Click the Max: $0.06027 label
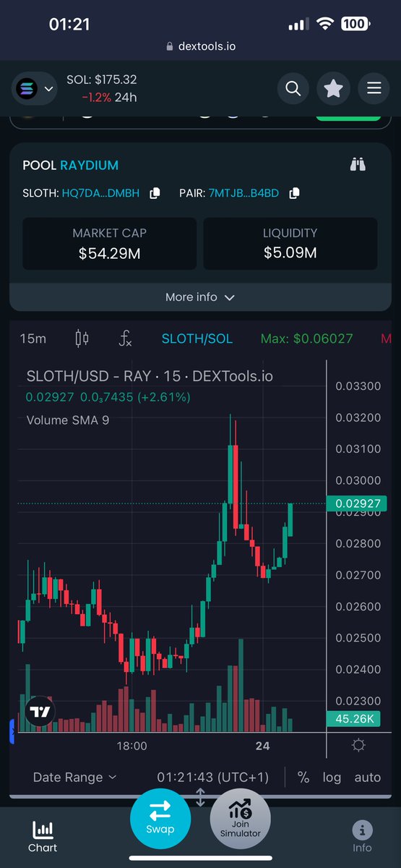 click(x=307, y=339)
